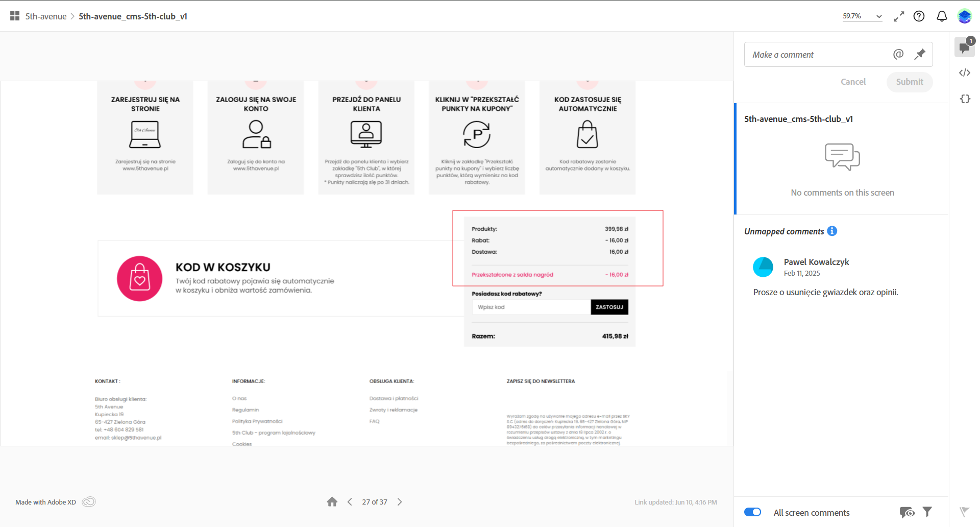The image size is (980, 527).
Task: Click the pin comment icon
Action: [920, 54]
